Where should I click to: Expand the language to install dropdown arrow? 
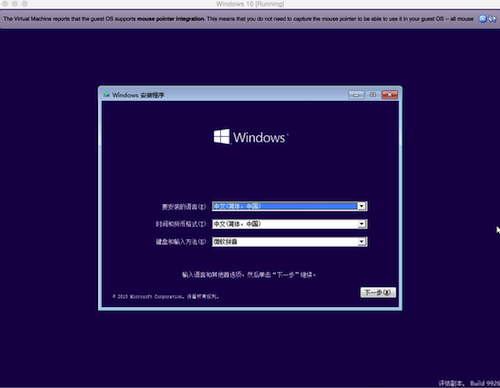(x=362, y=206)
